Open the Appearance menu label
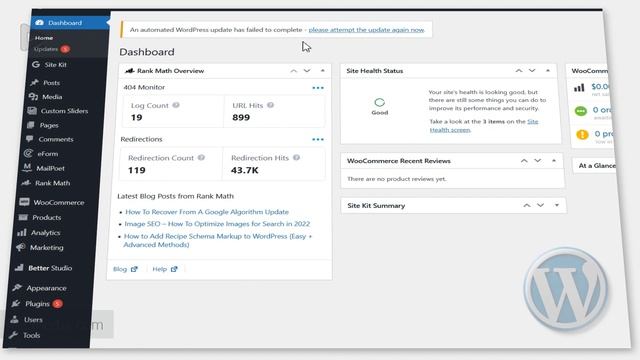The image size is (640, 360). (x=47, y=288)
